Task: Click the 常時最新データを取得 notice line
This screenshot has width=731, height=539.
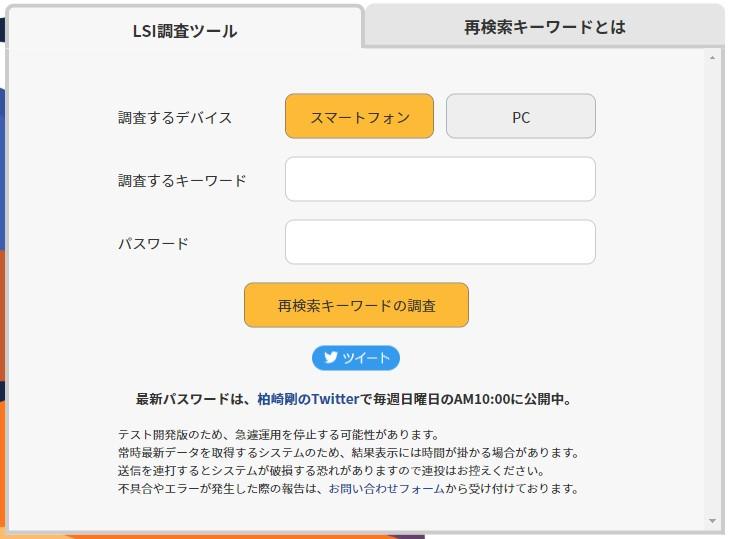Action: point(348,453)
